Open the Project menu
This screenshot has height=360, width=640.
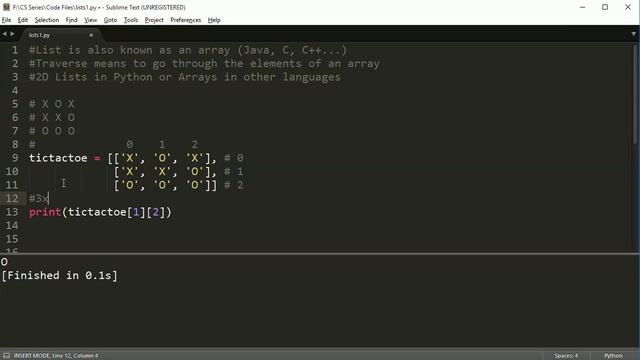pos(154,20)
